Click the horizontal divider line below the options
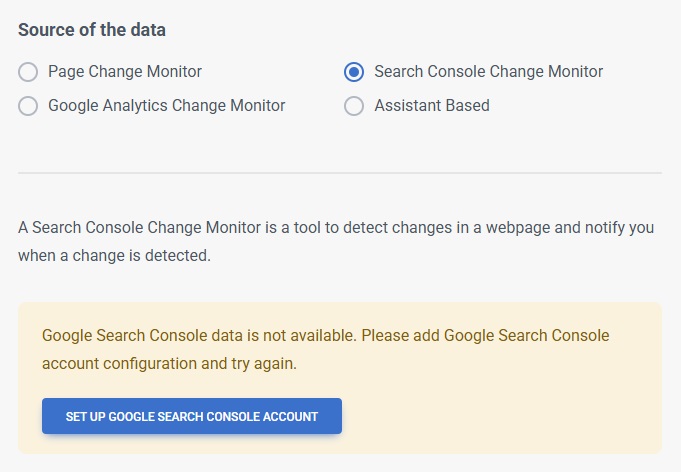Viewport: 681px width, 472px height. pos(340,173)
